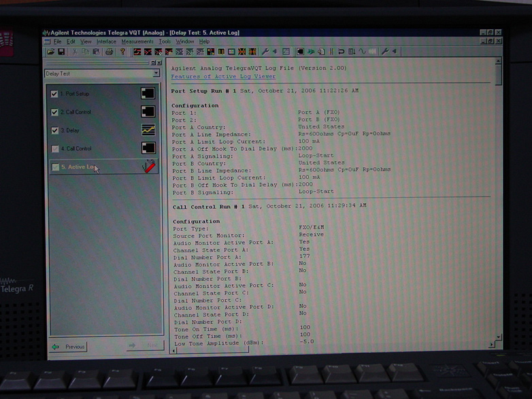The height and width of the screenshot is (399, 532).
Task: Open the Delay chart icon
Action: (148, 130)
